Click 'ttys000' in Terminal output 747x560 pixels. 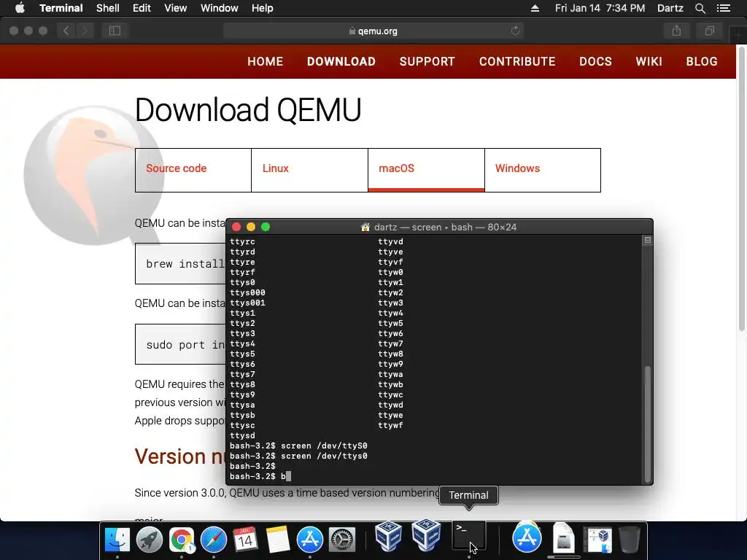tap(248, 293)
